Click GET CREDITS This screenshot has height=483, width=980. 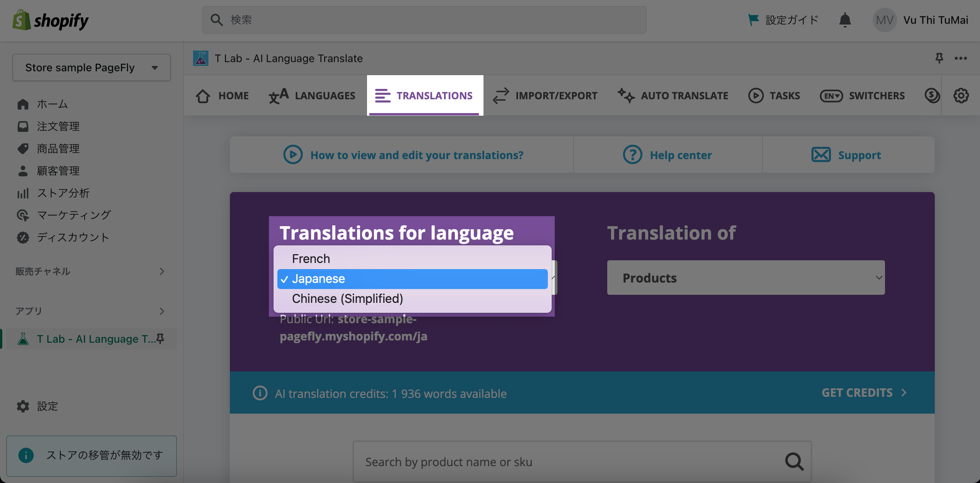864,393
